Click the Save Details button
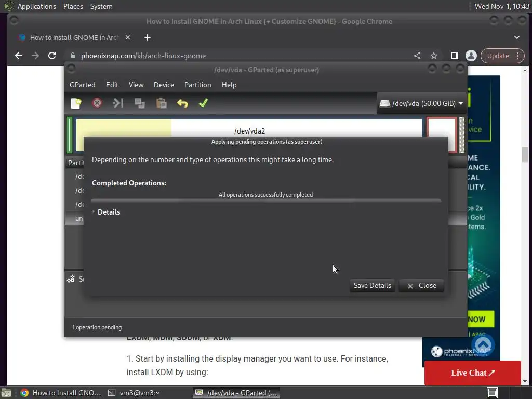The height and width of the screenshot is (399, 532). (372, 285)
